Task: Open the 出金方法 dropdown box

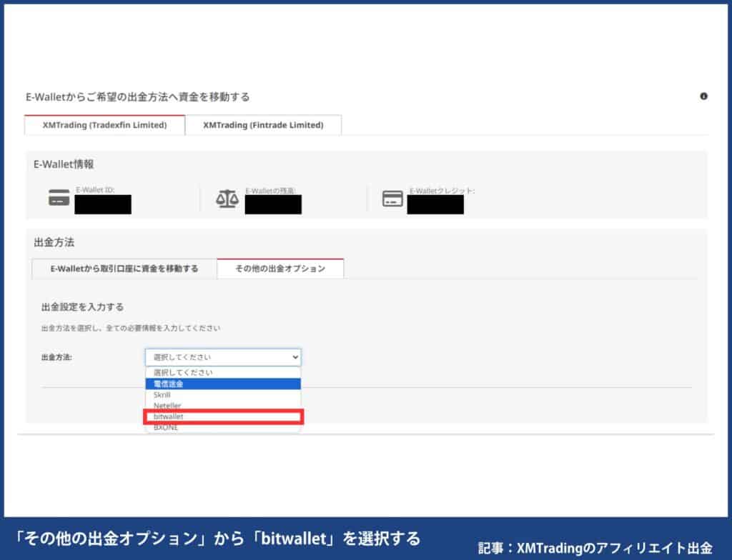Action: [x=223, y=357]
